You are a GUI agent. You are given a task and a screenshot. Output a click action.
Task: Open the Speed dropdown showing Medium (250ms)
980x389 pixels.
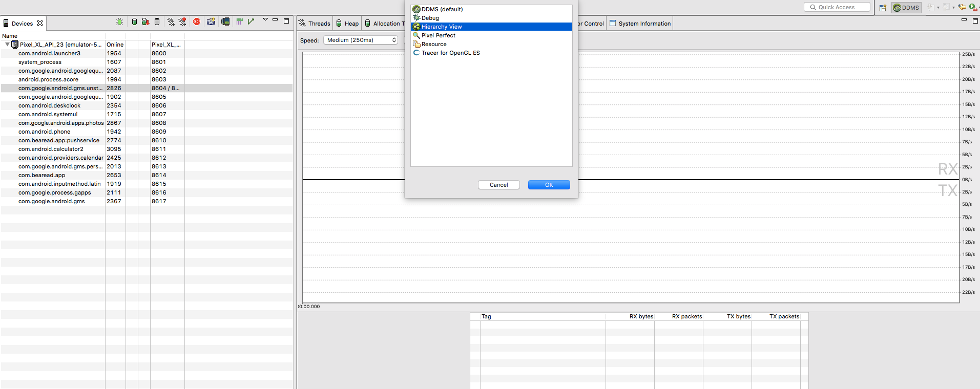point(361,40)
